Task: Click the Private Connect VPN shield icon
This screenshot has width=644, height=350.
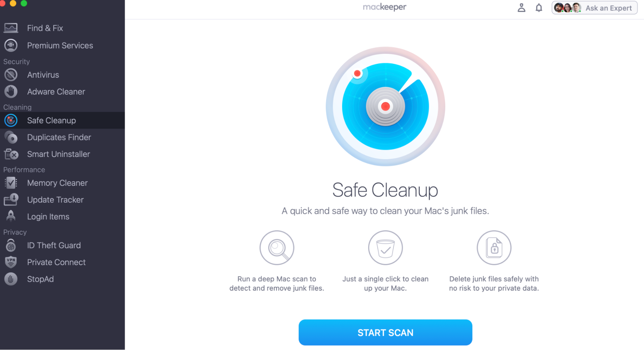Action: coord(11,262)
